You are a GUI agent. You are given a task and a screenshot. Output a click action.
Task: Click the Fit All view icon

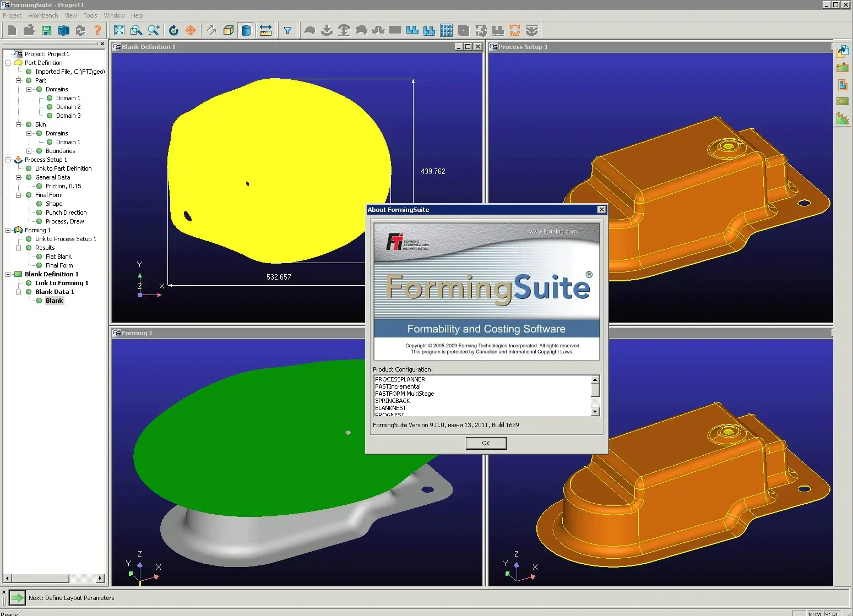[119, 30]
